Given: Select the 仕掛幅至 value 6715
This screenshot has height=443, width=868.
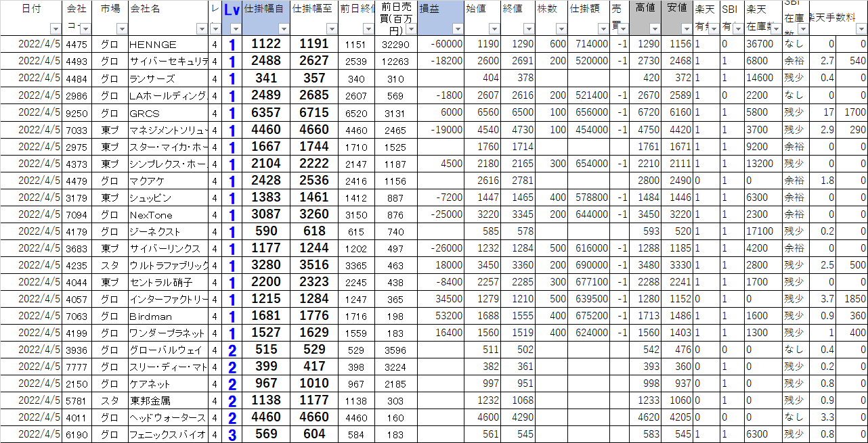Looking at the screenshot, I should coord(314,112).
